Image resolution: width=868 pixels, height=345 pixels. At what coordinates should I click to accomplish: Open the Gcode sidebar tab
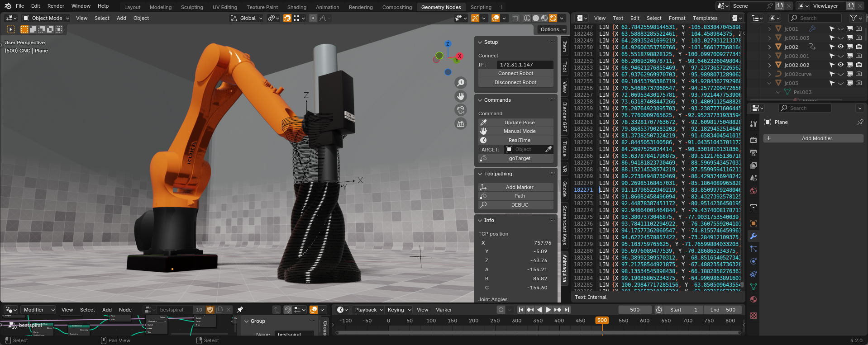click(565, 189)
